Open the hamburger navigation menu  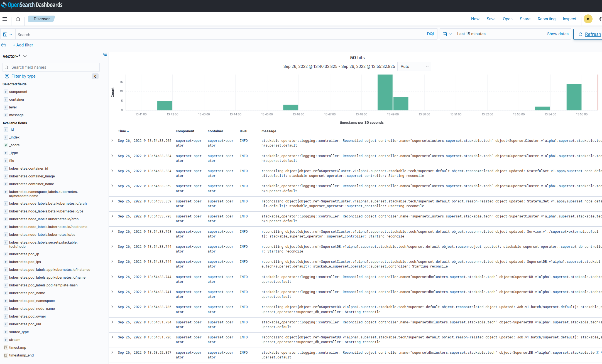(5, 19)
